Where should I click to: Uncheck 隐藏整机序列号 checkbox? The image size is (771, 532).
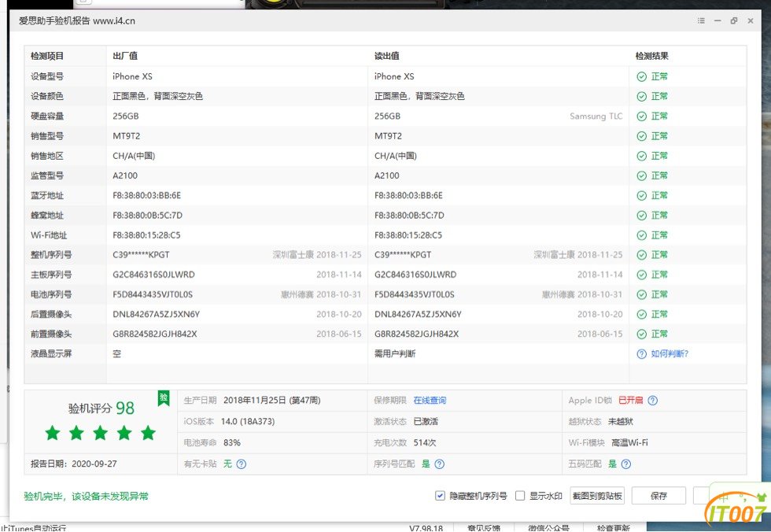(x=440, y=496)
